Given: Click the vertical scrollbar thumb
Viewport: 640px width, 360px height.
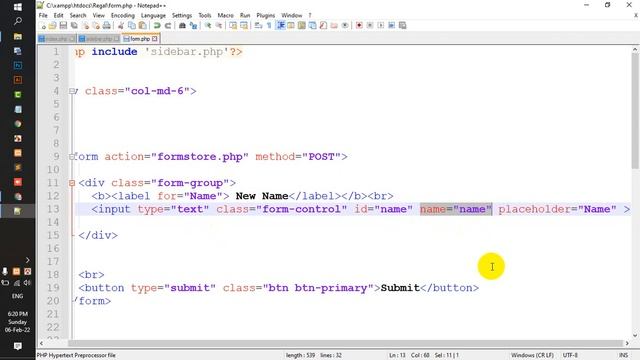Looking at the screenshot, I should click(x=635, y=110).
